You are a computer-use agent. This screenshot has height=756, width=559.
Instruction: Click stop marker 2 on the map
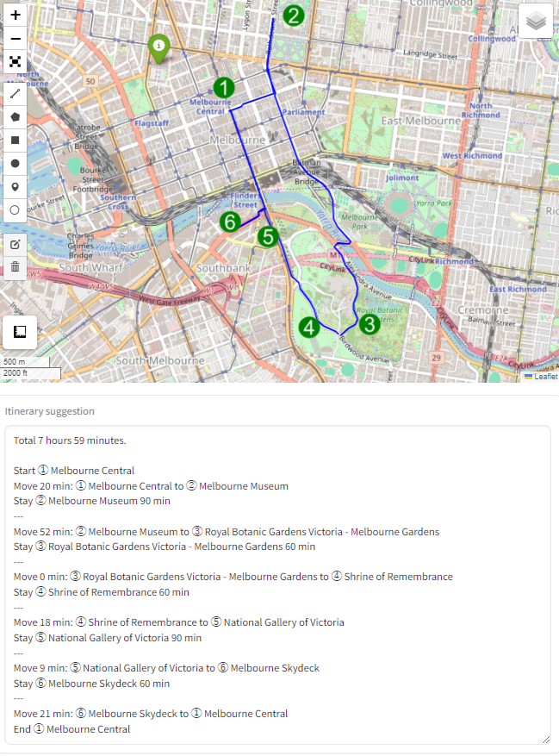[x=294, y=16]
